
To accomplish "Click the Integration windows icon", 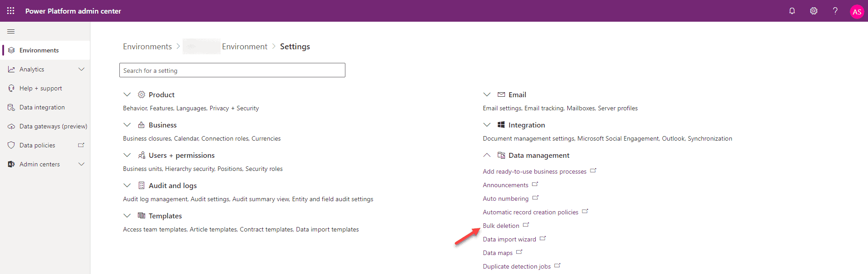I will pyautogui.click(x=501, y=125).
